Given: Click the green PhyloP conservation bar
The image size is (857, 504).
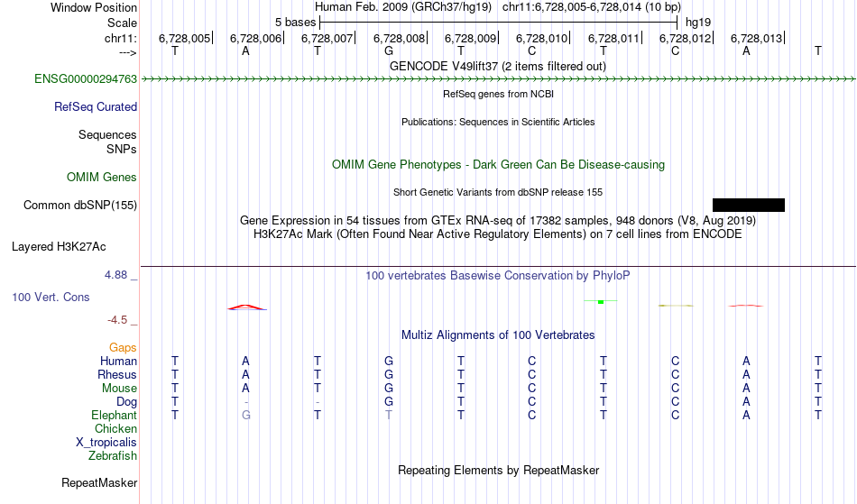Looking at the screenshot, I should pos(601,301).
